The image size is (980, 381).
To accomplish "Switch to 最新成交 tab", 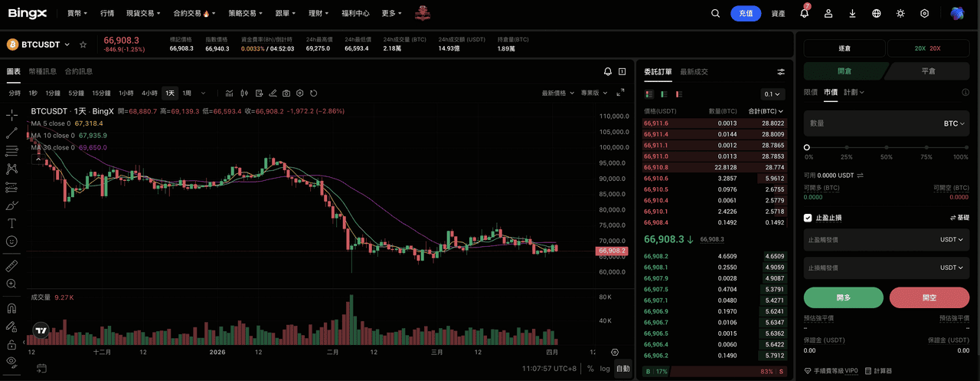I will (x=694, y=71).
